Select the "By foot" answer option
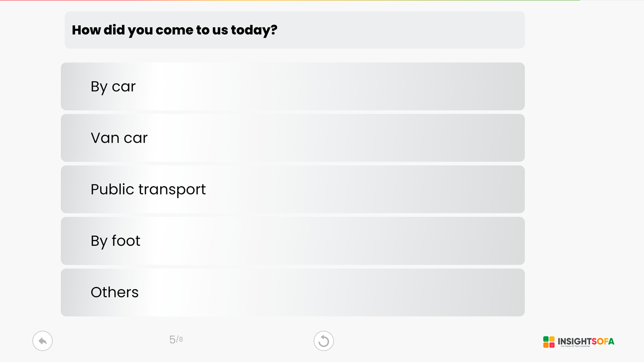644x362 pixels. tap(292, 241)
